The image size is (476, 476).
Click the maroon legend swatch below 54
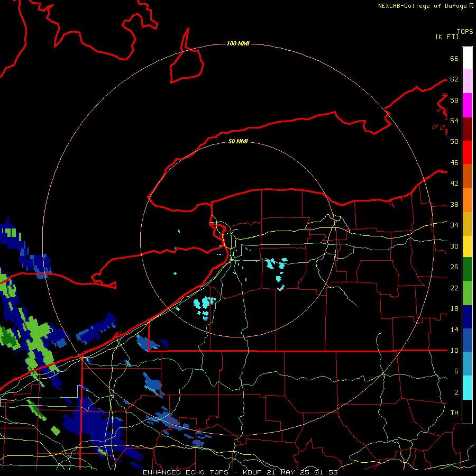tap(467, 129)
